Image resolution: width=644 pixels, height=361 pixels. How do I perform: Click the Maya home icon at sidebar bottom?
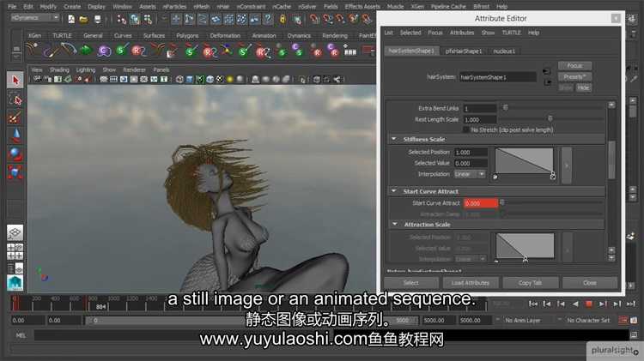point(15,282)
